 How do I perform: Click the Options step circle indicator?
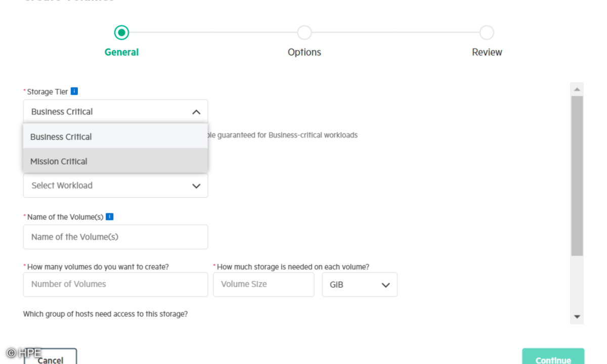pyautogui.click(x=304, y=33)
